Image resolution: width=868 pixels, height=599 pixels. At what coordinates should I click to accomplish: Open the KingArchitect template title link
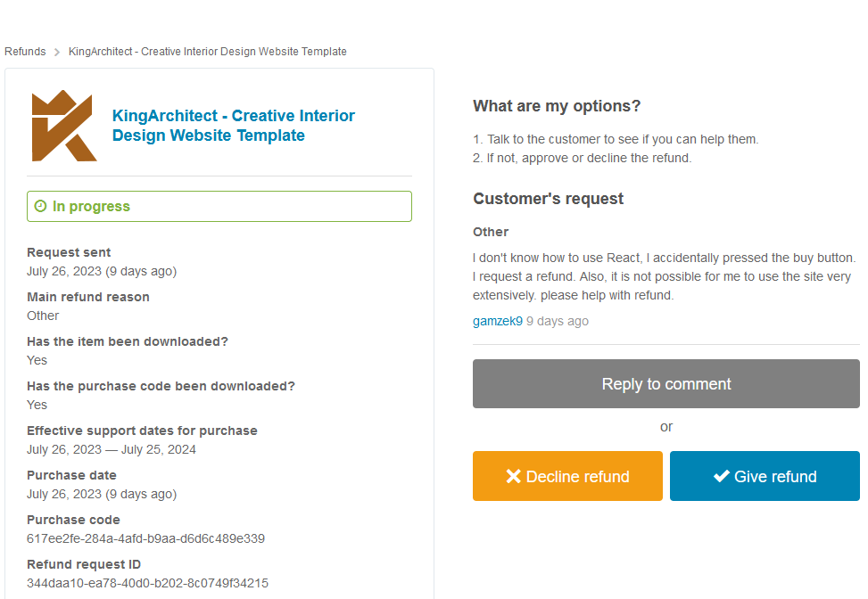(x=233, y=126)
